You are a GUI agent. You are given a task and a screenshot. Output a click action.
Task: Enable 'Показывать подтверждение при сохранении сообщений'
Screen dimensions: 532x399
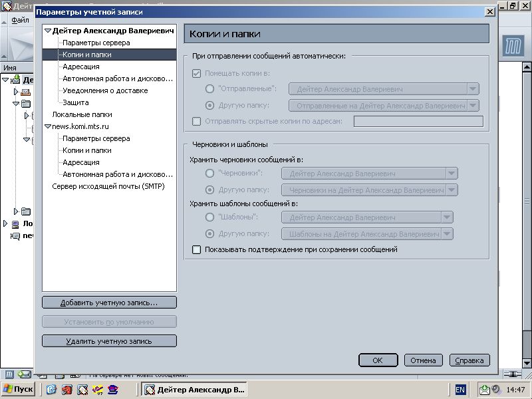(x=196, y=250)
